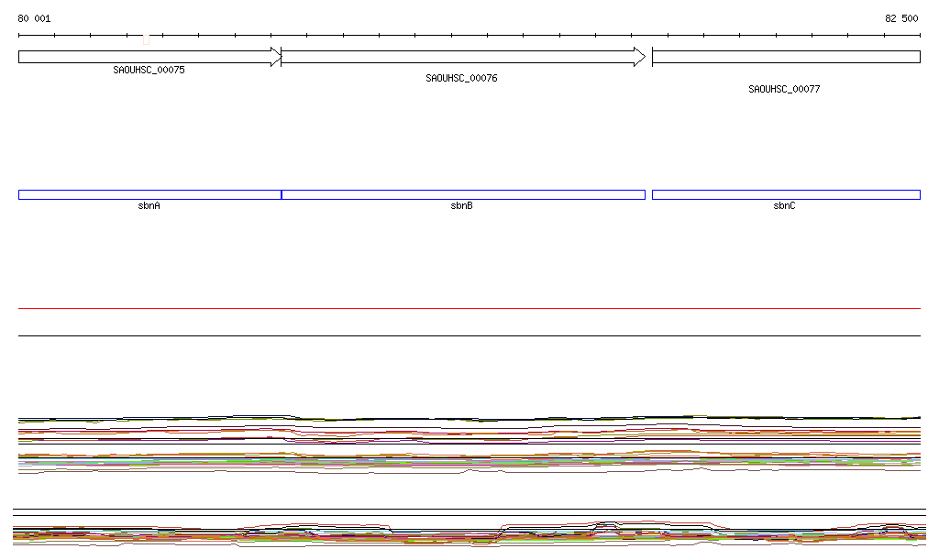Click the SAOUHSC_00077 text label
Image resolution: width=939 pixels, height=560 pixels.
784,89
